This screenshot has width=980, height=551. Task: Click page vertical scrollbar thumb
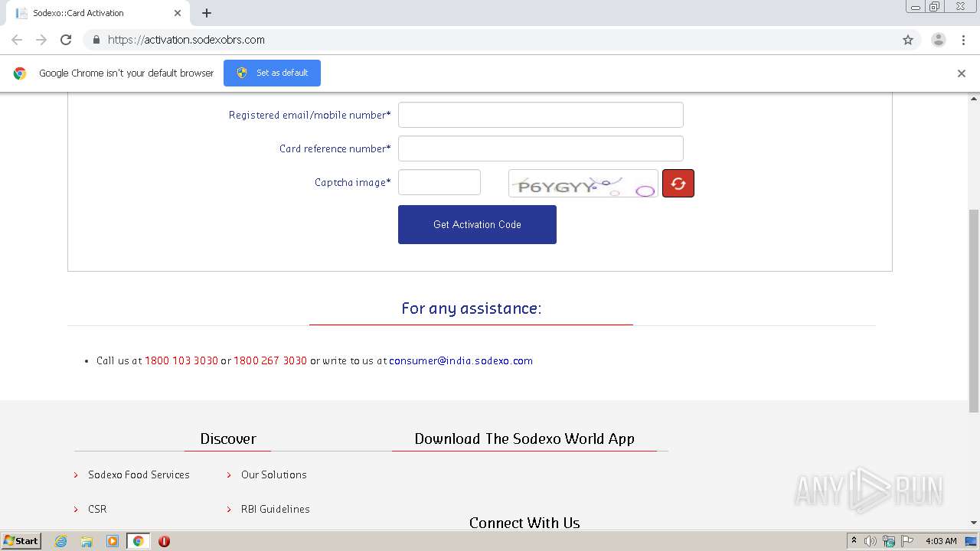pos(974,310)
